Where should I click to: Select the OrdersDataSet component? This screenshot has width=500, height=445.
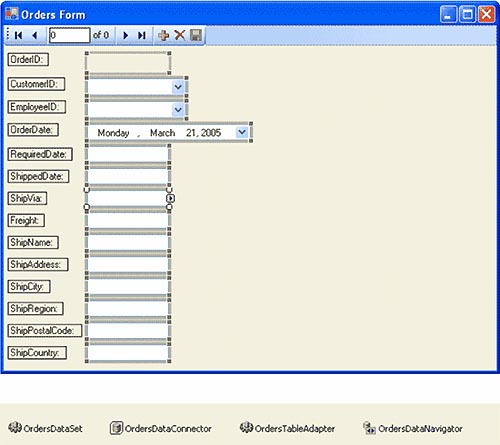pyautogui.click(x=45, y=428)
